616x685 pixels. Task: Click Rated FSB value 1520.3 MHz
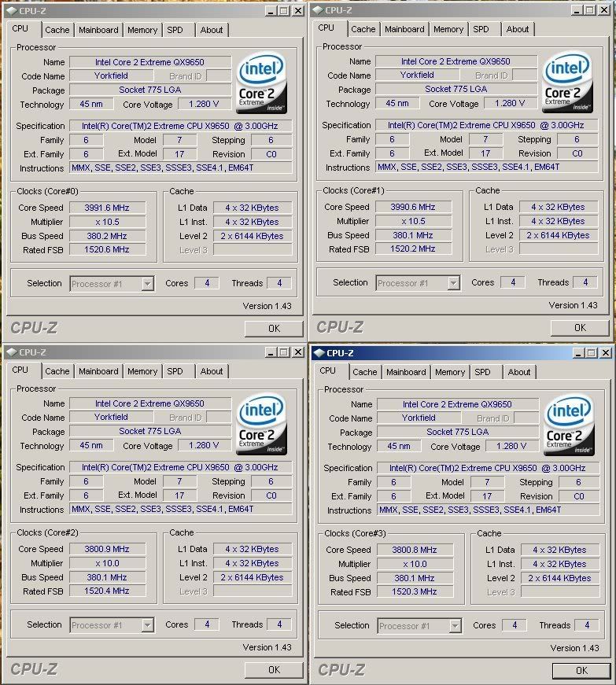(415, 591)
